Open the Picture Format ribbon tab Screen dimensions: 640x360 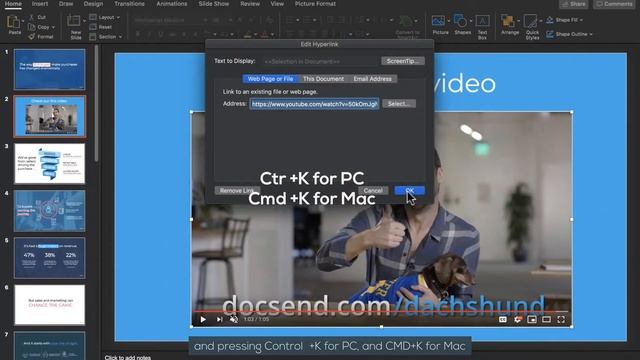coord(315,4)
